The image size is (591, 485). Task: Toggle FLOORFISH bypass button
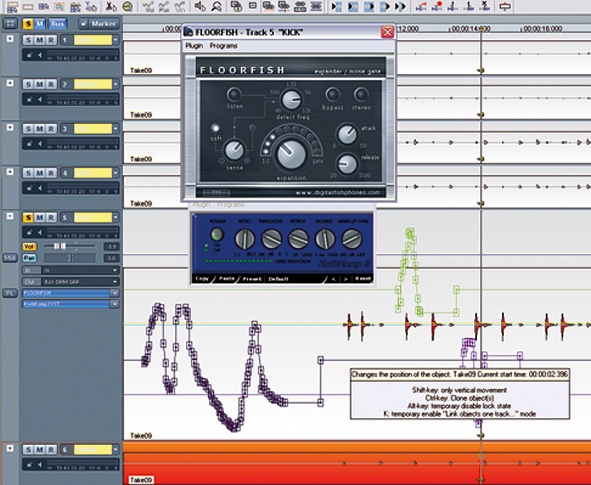(x=332, y=94)
